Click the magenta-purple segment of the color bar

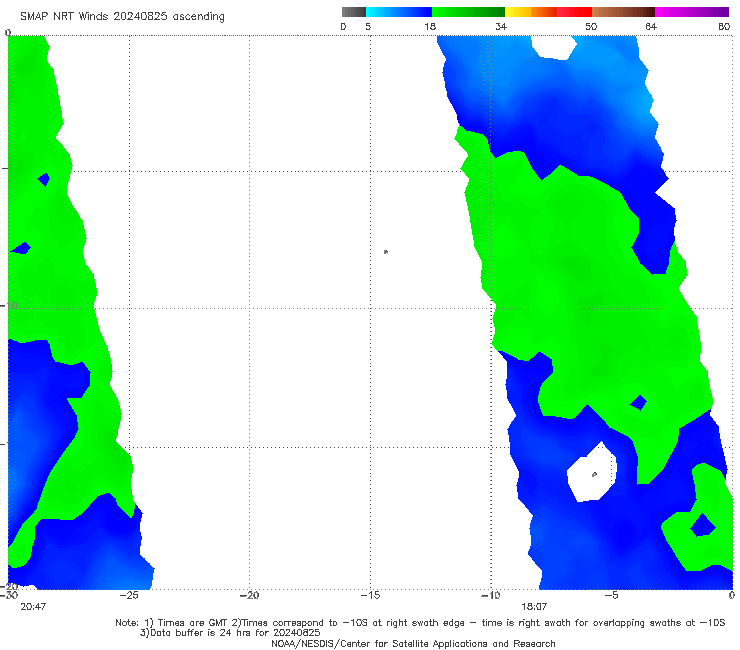pyautogui.click(x=692, y=12)
